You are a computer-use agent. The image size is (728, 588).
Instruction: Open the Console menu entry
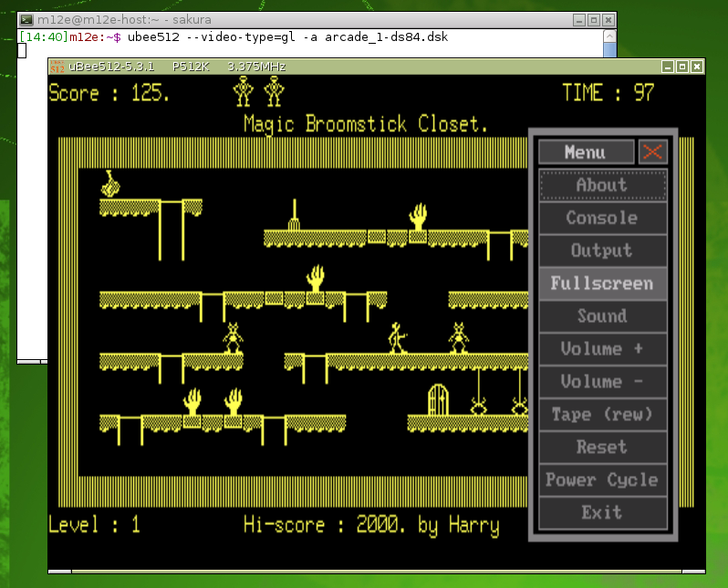(x=602, y=218)
